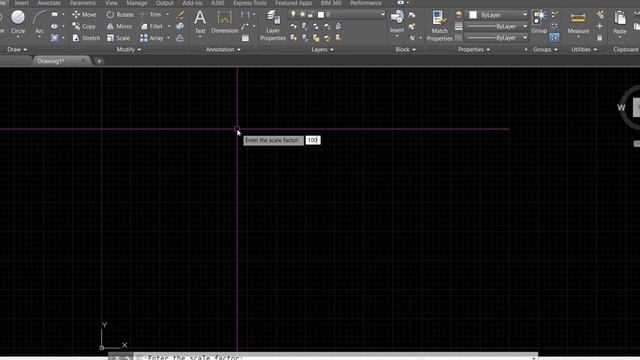Expand the Annotation panel
The image size is (640, 360).
click(x=223, y=49)
